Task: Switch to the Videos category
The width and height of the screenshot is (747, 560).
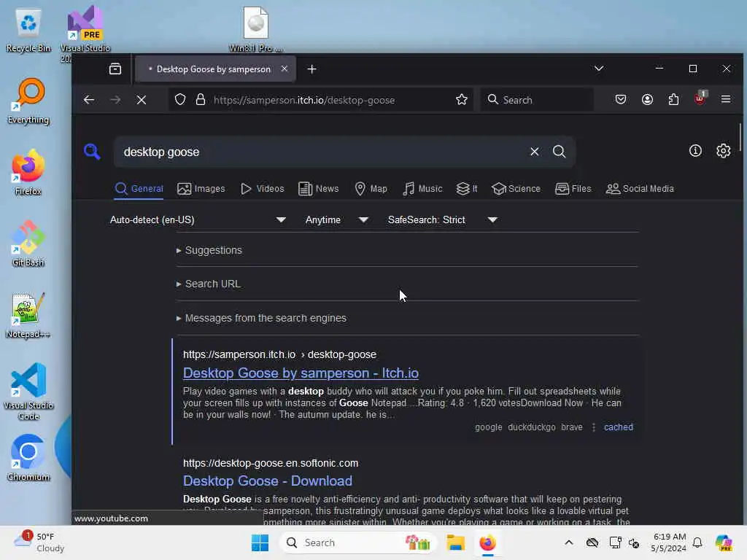Action: point(262,189)
